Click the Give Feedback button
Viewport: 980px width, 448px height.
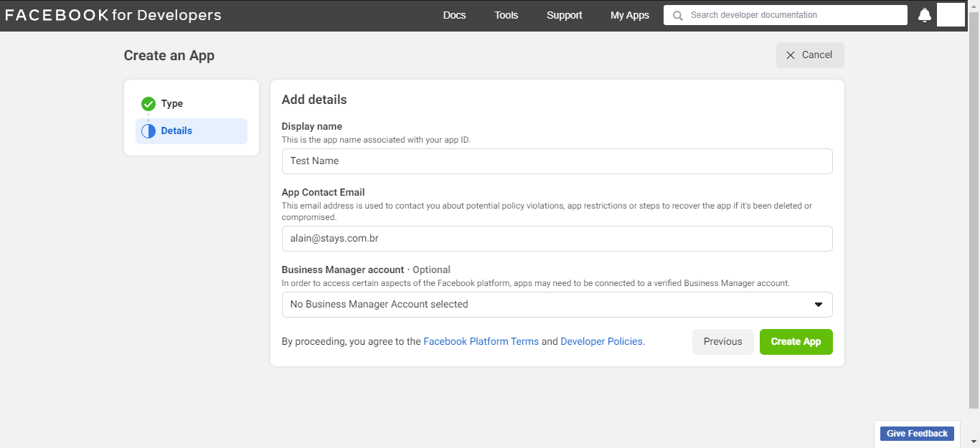pyautogui.click(x=917, y=434)
